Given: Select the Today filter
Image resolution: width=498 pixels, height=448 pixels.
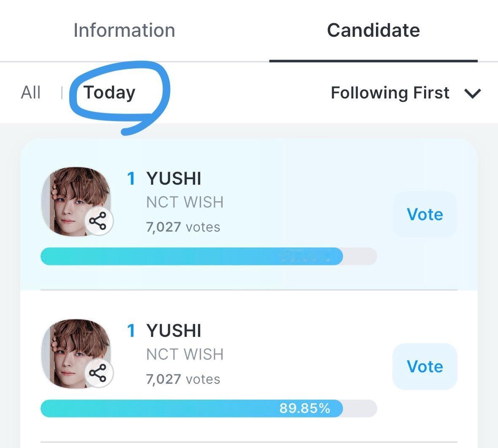Looking at the screenshot, I should tap(109, 93).
